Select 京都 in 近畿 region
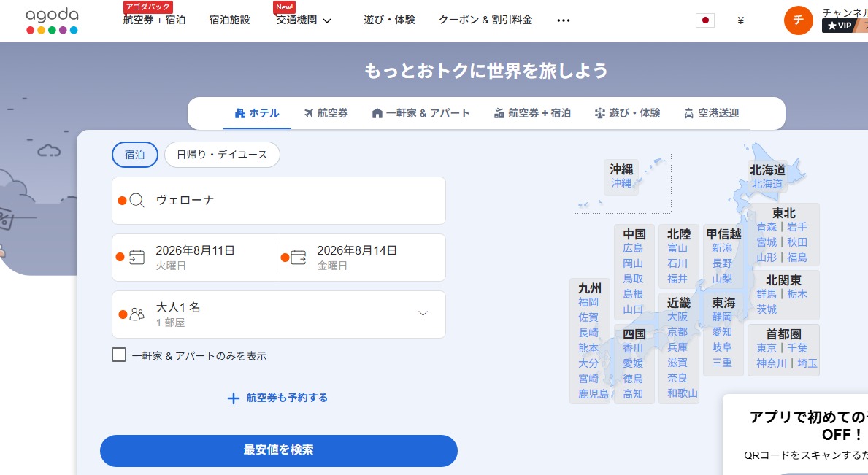868x475 pixels. pos(677,332)
